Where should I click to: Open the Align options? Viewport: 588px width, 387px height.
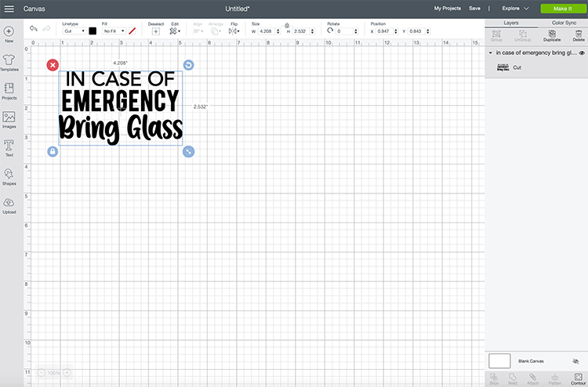(198, 31)
